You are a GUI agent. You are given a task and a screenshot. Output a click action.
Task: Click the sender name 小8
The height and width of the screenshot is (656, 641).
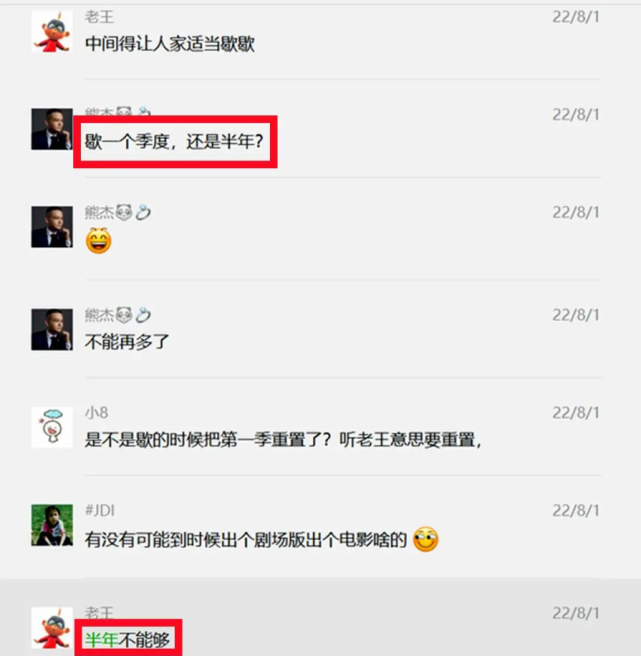click(97, 413)
